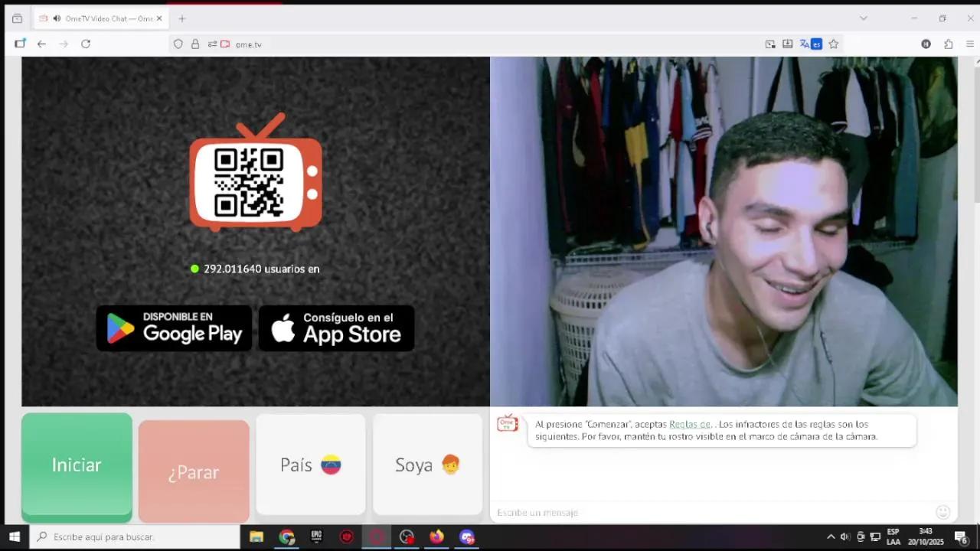Click the OmeTV QR code logo

pos(256,173)
